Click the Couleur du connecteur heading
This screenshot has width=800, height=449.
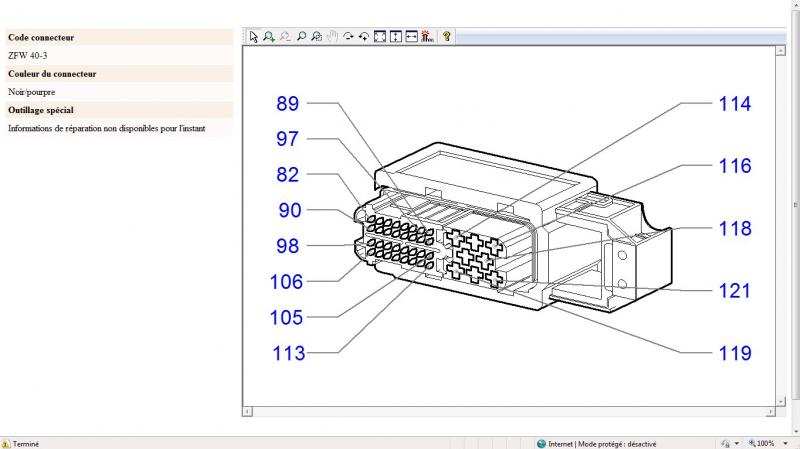52,74
